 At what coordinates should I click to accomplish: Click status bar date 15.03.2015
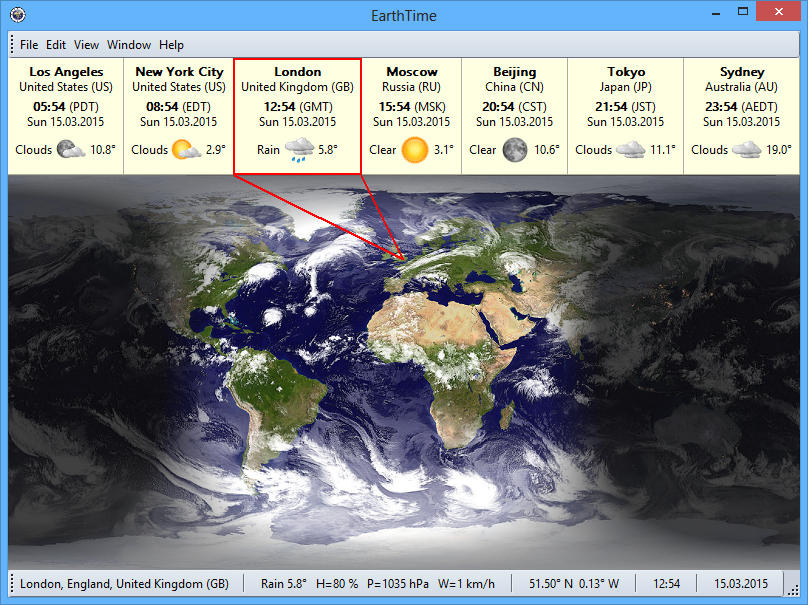740,584
